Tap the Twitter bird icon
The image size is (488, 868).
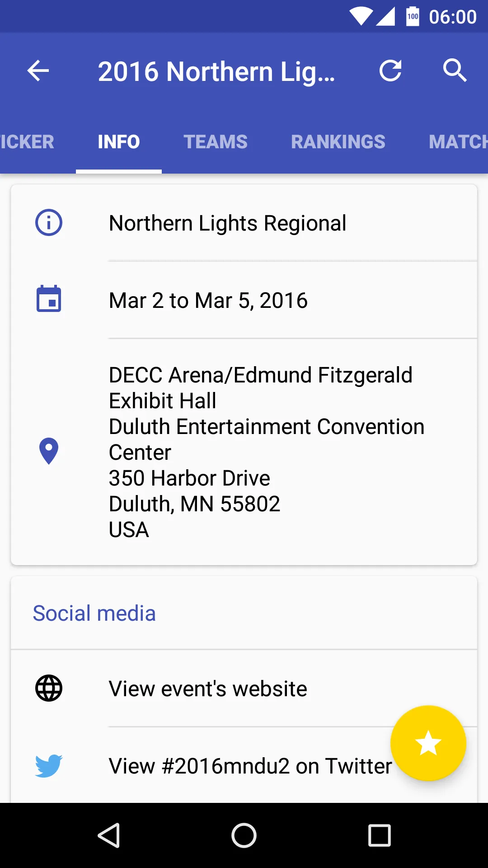point(49,766)
